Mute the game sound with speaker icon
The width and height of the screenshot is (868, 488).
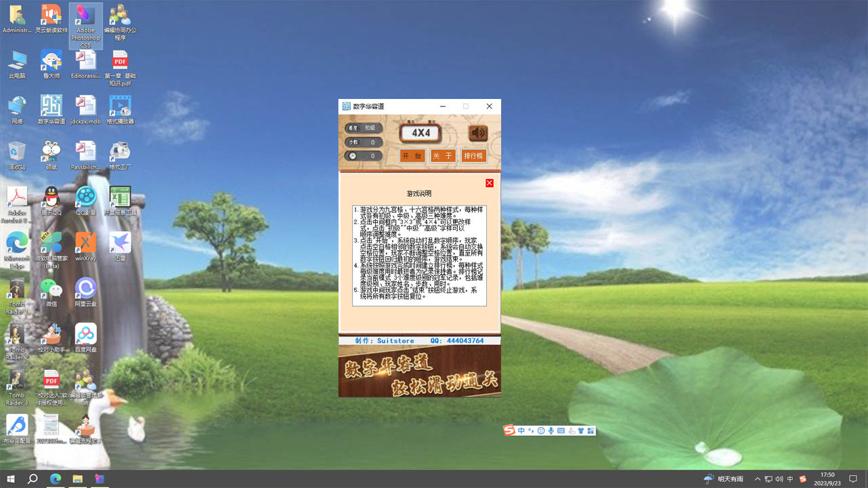[x=478, y=133]
